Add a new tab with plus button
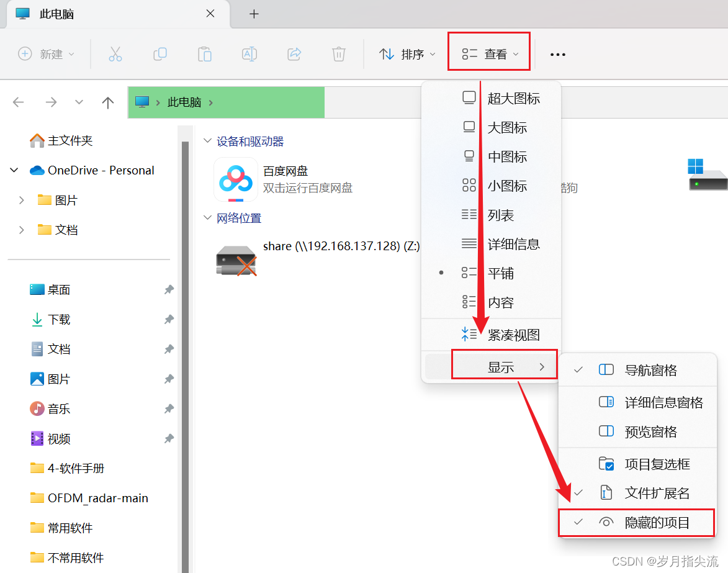 253,14
